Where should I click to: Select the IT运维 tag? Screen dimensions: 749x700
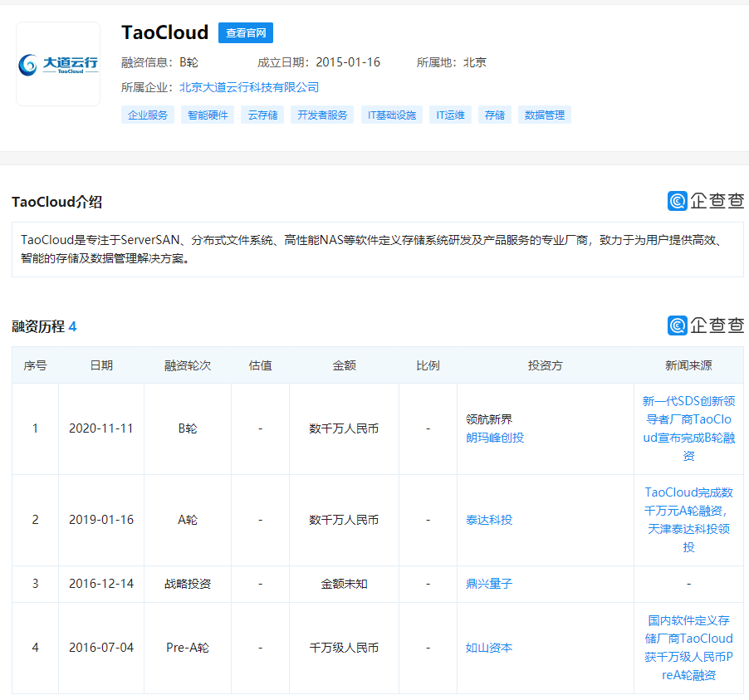pos(450,115)
